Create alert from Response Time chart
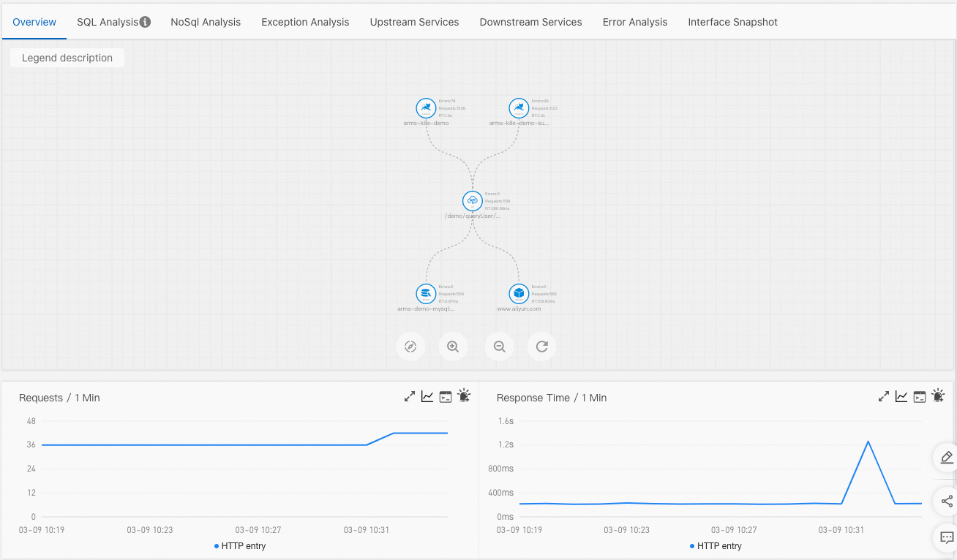 pos(938,396)
